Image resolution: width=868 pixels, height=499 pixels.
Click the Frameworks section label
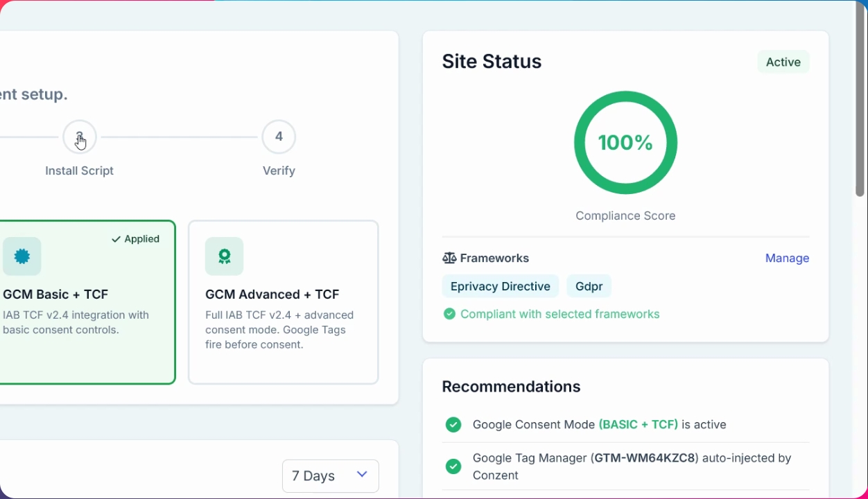point(494,258)
